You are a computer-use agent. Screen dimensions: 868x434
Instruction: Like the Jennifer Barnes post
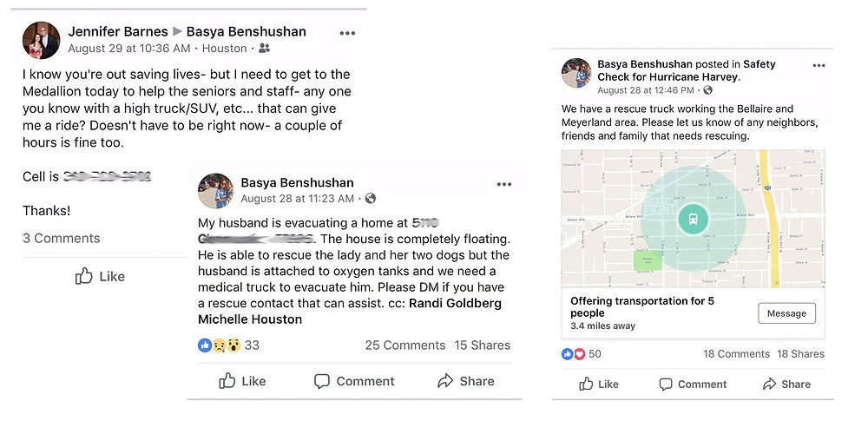click(x=100, y=276)
